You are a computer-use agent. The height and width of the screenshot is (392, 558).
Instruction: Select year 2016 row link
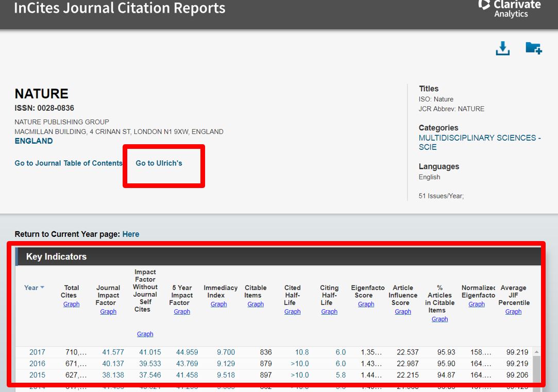(x=37, y=364)
